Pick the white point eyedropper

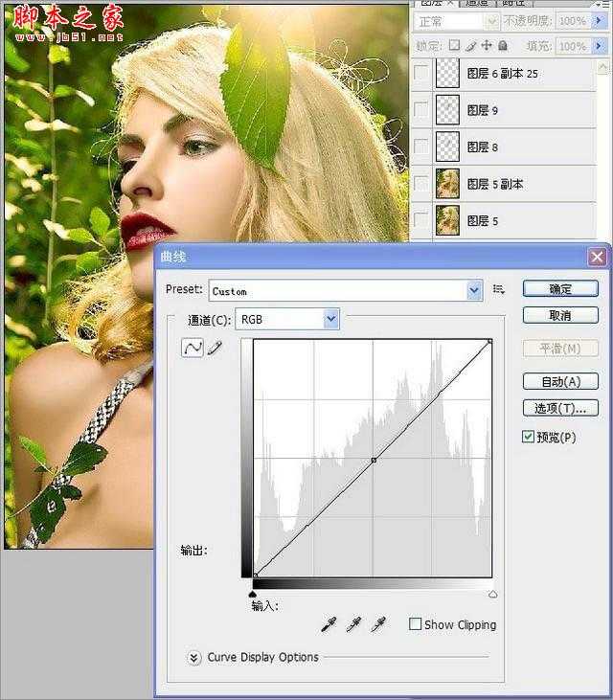tap(378, 624)
